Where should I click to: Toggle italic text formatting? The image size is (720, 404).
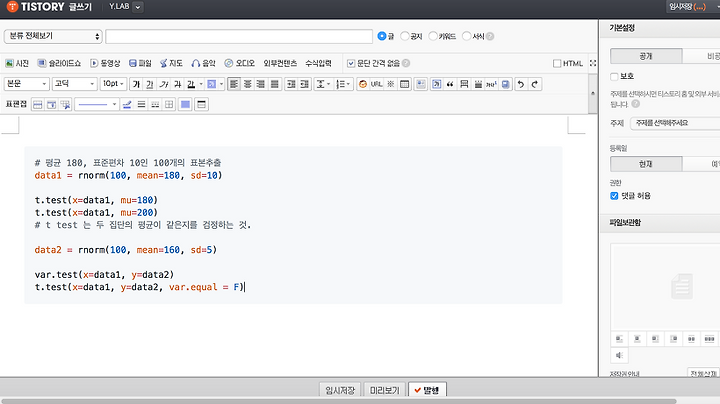pyautogui.click(x=163, y=84)
